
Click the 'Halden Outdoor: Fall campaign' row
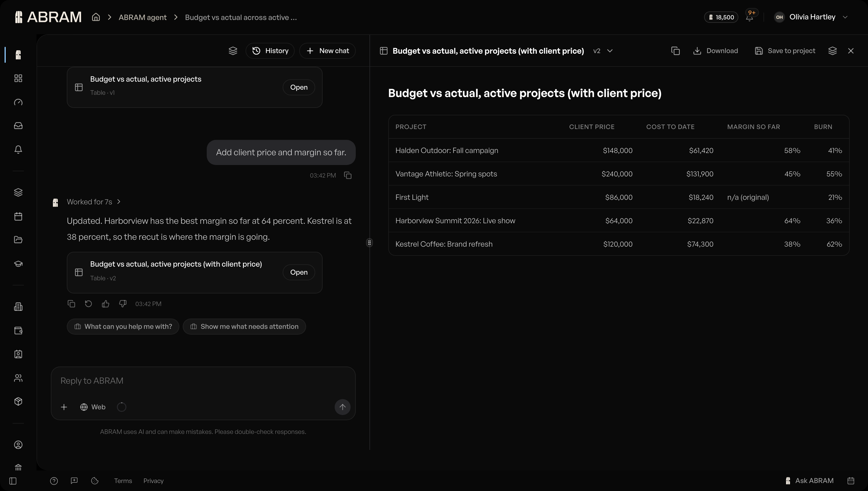[619, 150]
